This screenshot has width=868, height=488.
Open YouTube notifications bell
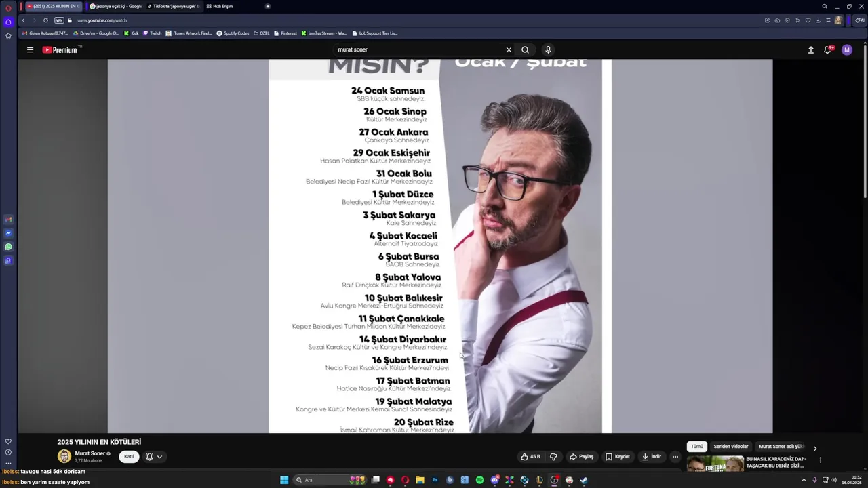[x=828, y=49]
